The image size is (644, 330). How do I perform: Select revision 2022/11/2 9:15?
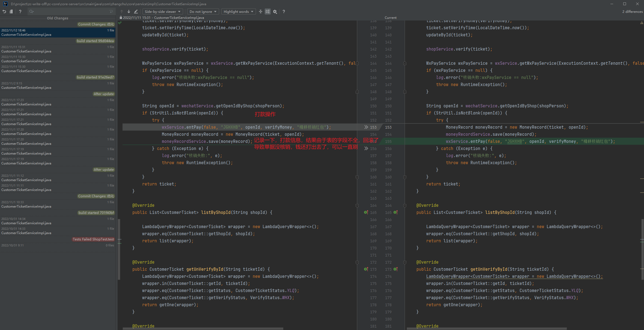coord(58,86)
